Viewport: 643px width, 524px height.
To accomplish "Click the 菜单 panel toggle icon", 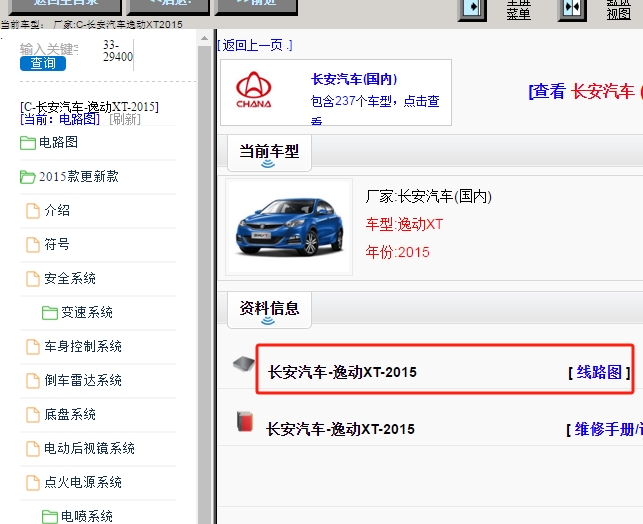I will [472, 8].
